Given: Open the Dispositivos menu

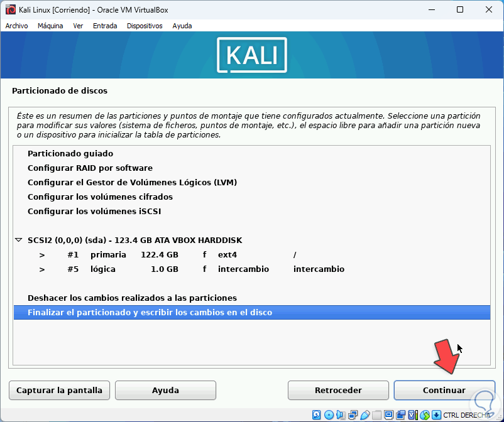Looking at the screenshot, I should pyautogui.click(x=145, y=26).
